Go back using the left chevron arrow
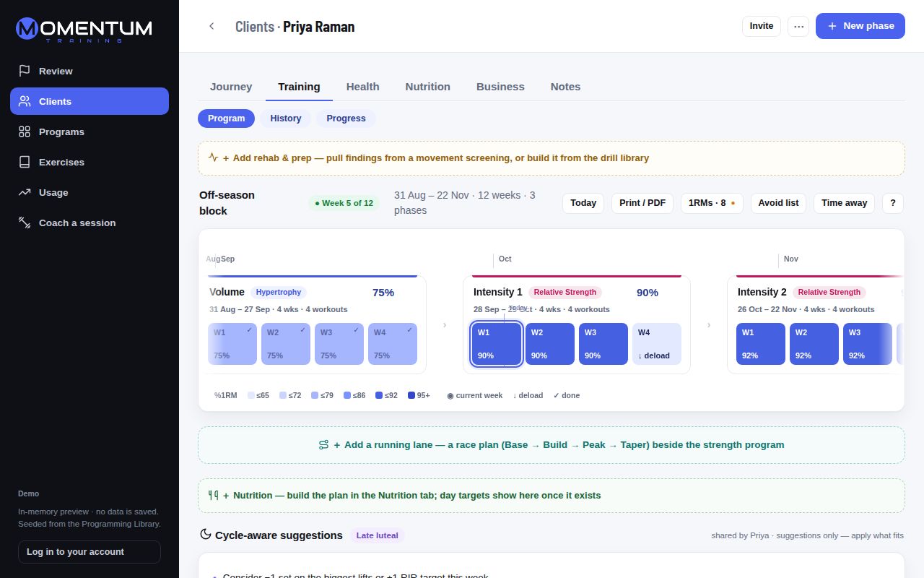Viewport: 924px width, 578px height. (x=212, y=26)
